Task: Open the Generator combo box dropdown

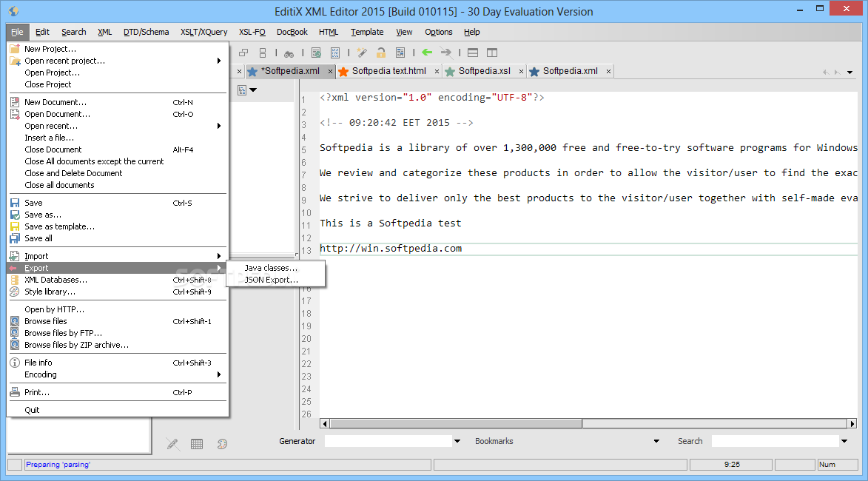Action: (457, 441)
